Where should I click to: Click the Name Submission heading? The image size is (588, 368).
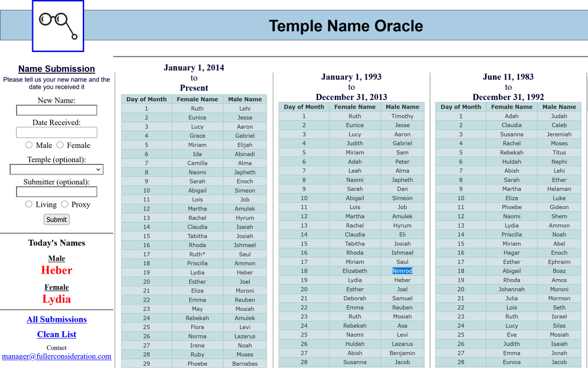coord(57,69)
